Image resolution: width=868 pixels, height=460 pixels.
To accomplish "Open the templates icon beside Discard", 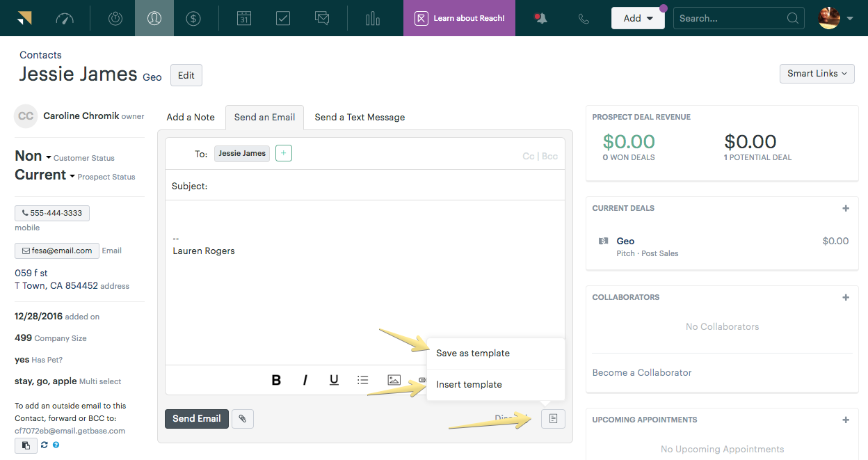I will tap(553, 418).
